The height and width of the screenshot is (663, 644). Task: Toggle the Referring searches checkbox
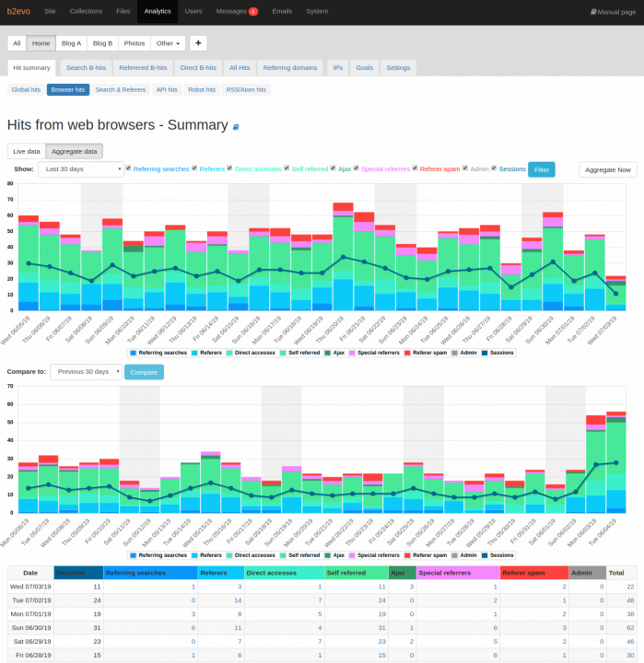point(128,168)
